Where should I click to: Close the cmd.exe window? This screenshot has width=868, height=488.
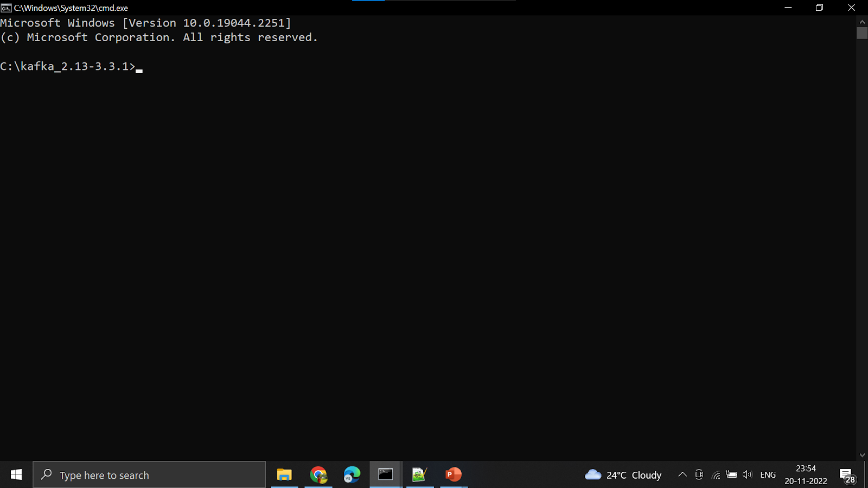pos(851,8)
